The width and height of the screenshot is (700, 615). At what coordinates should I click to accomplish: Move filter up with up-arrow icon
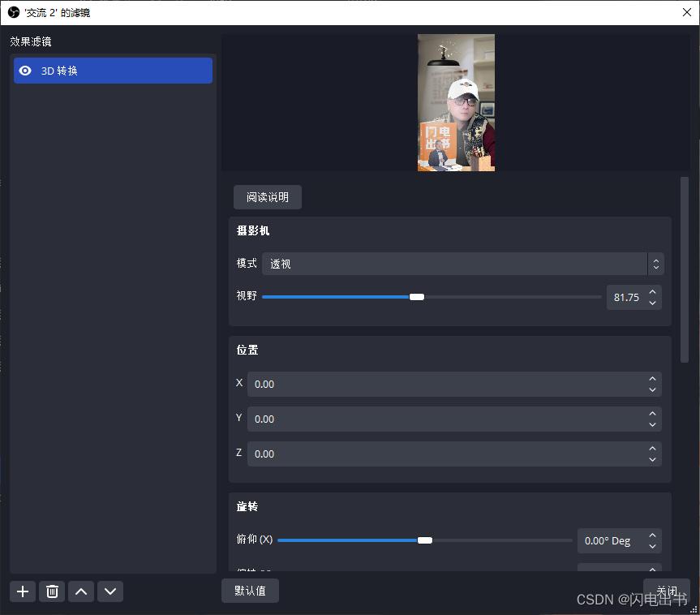[x=81, y=591]
